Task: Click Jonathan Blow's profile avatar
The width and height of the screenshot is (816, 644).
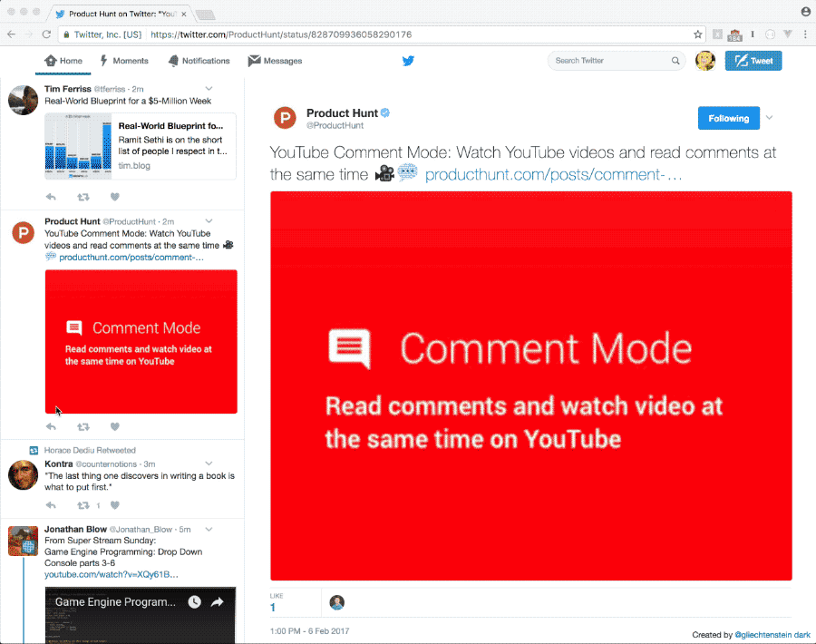Action: pyautogui.click(x=24, y=541)
